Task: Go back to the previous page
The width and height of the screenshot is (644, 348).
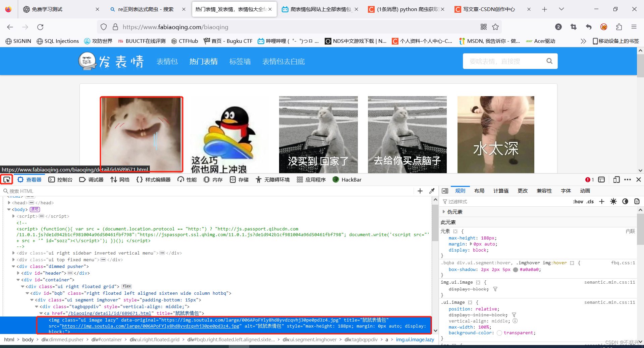Action: pos(10,27)
